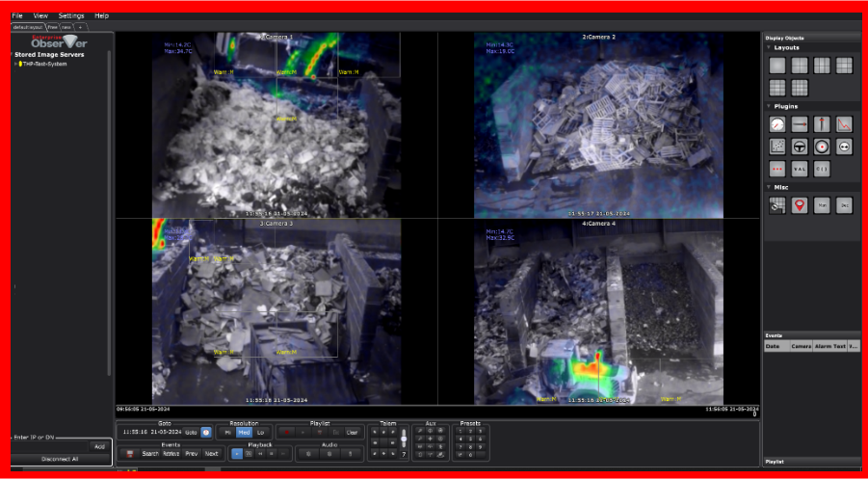Viewport: 868px width, 480px height.
Task: Click the Aux plus-cross icon
Action: [x=430, y=439]
